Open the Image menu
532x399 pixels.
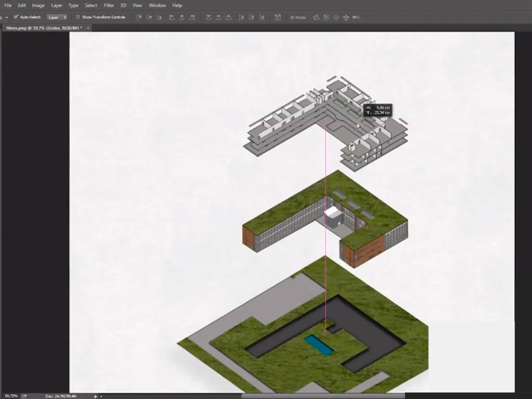tap(38, 5)
